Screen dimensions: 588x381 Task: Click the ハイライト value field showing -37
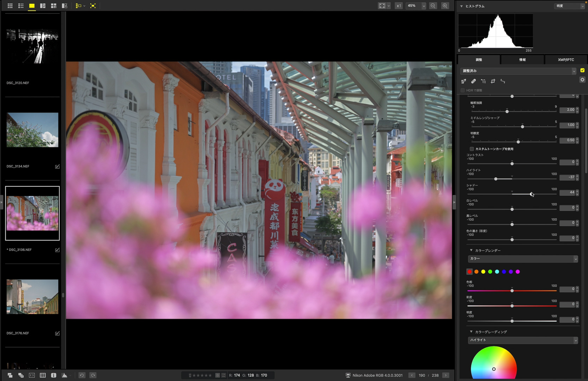click(567, 177)
